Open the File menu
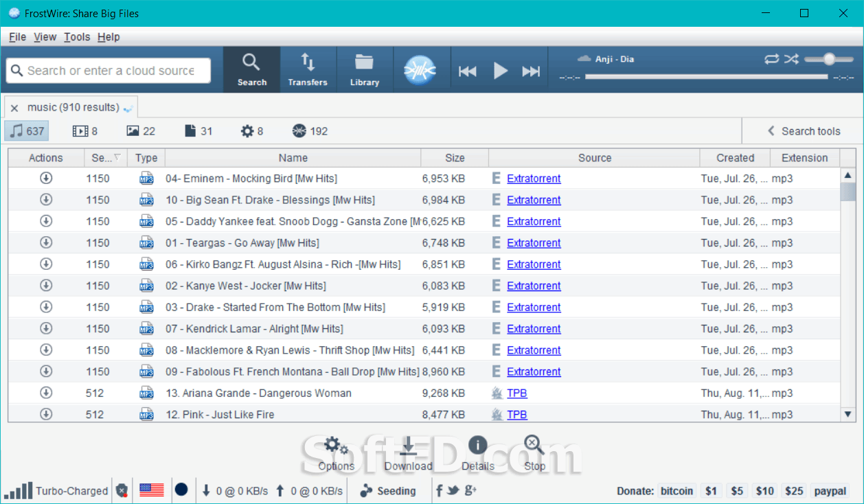This screenshot has width=864, height=504. (18, 37)
